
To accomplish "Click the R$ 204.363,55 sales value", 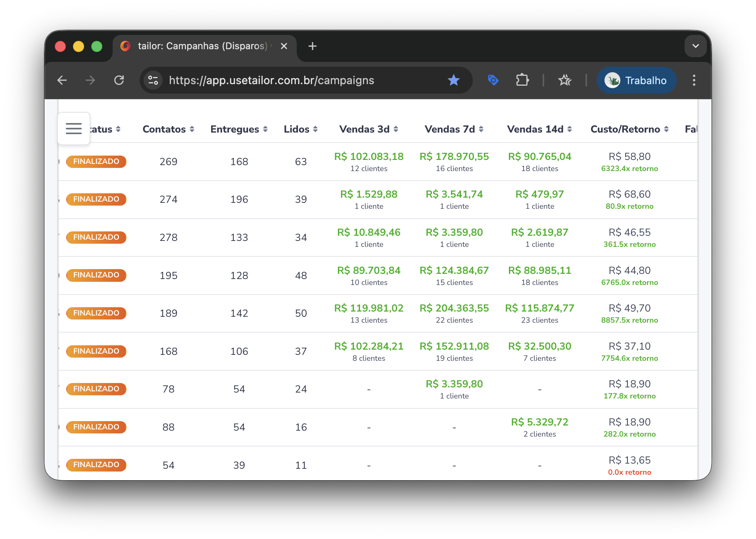I will tap(454, 308).
